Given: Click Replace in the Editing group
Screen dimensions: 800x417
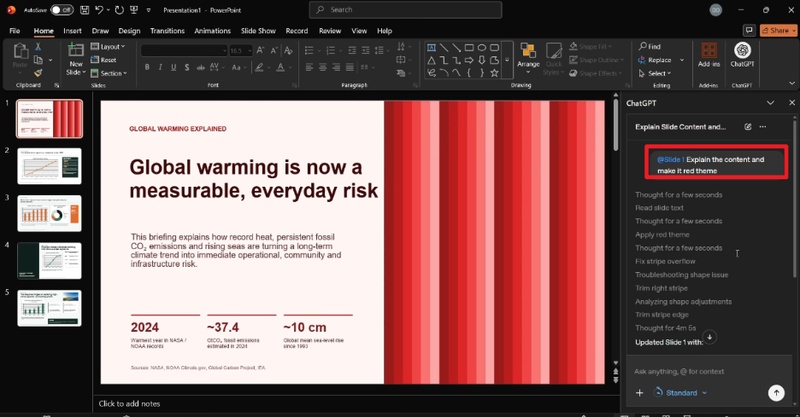Looking at the screenshot, I should (661, 60).
